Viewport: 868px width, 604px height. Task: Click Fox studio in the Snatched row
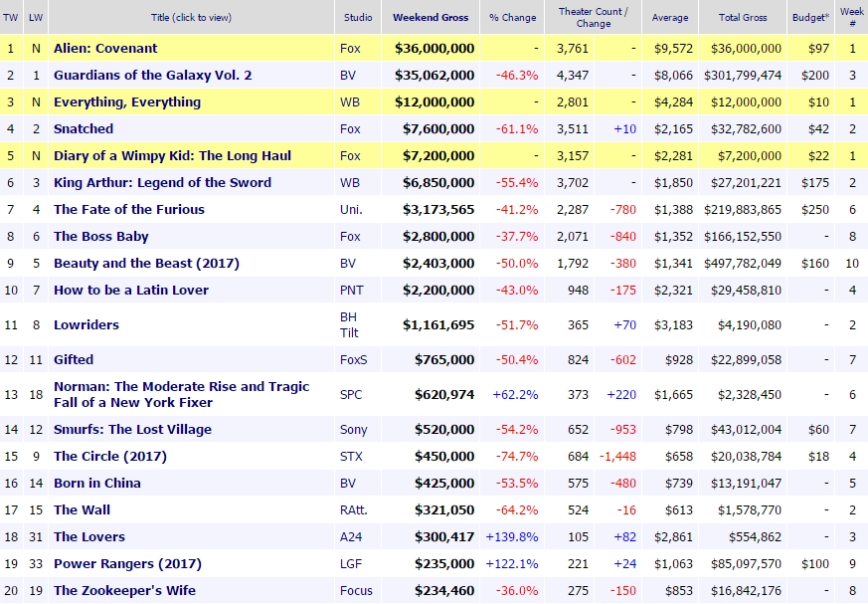(350, 128)
